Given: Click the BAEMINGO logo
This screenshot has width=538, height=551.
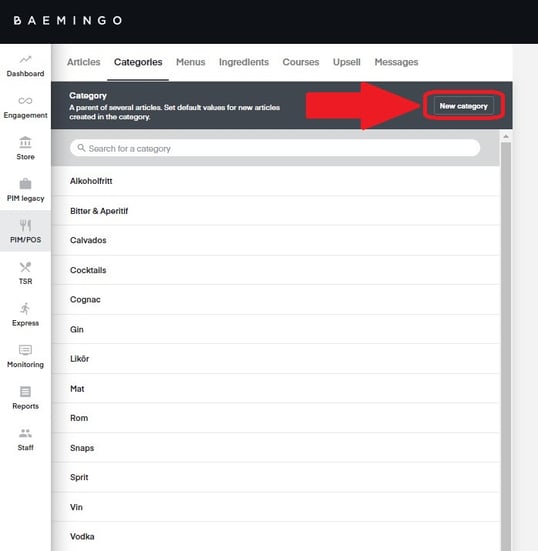Looking at the screenshot, I should 68,20.
